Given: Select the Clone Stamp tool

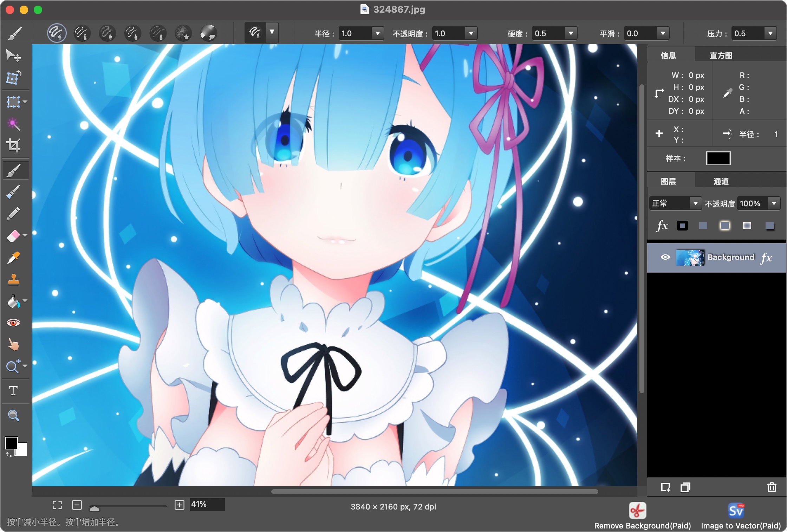Looking at the screenshot, I should point(14,279).
